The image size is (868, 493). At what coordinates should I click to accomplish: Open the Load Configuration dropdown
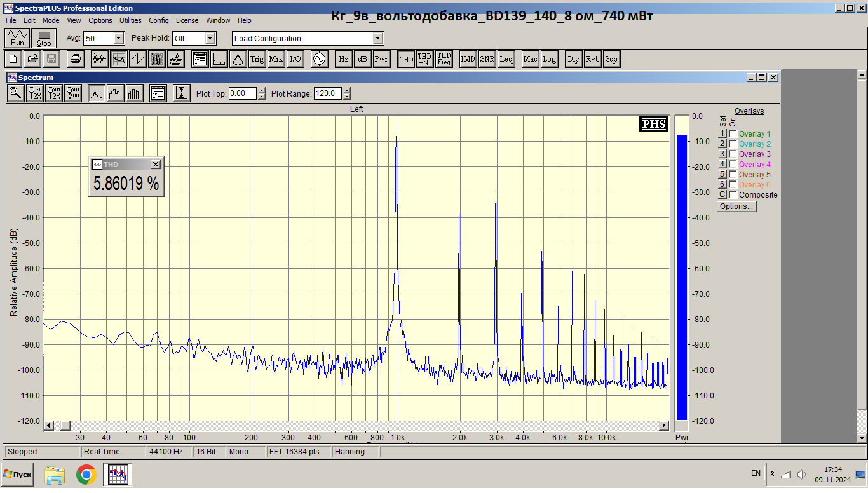[x=378, y=38]
